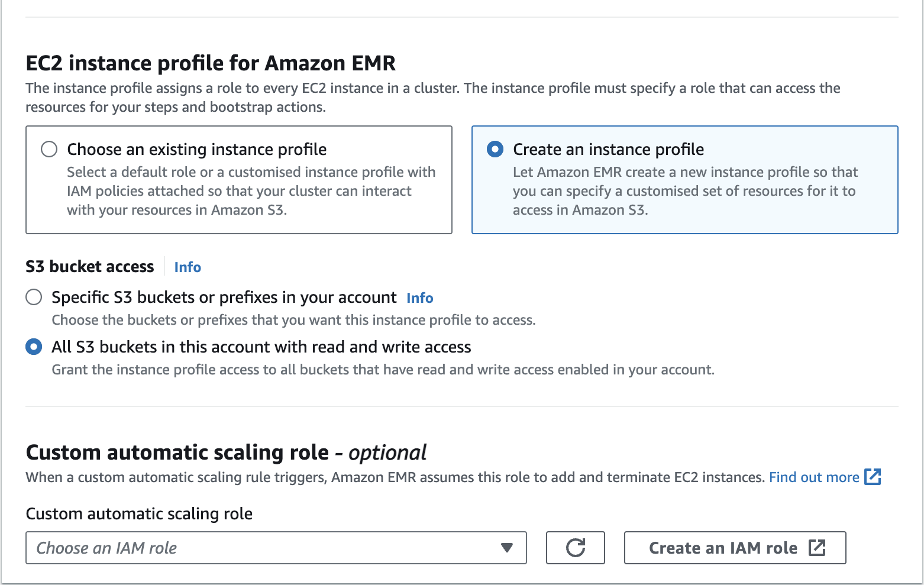Image resolution: width=924 pixels, height=585 pixels.
Task: Select 'Choose an existing instance profile' radio button
Action: pyautogui.click(x=49, y=149)
